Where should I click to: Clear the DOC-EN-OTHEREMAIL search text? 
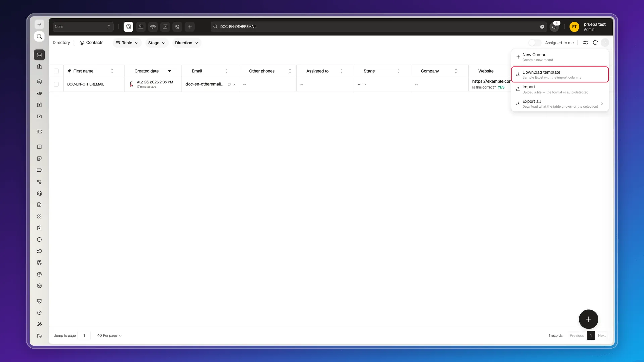542,27
